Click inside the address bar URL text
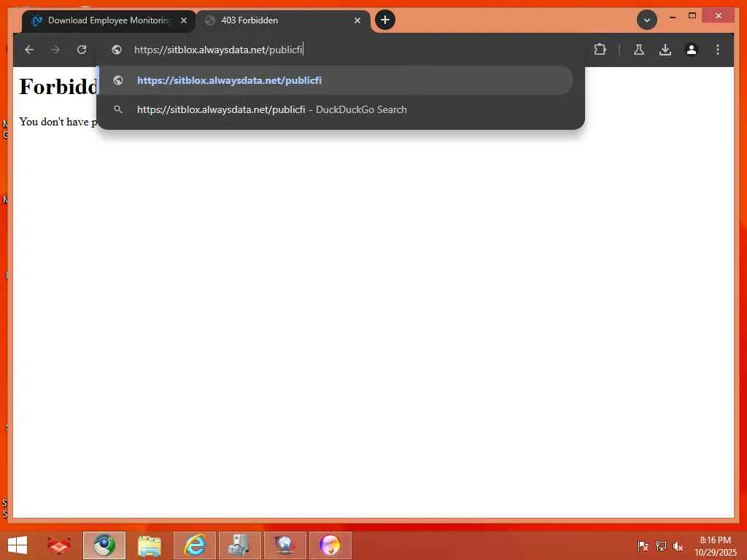This screenshot has width=747, height=560. tap(218, 50)
